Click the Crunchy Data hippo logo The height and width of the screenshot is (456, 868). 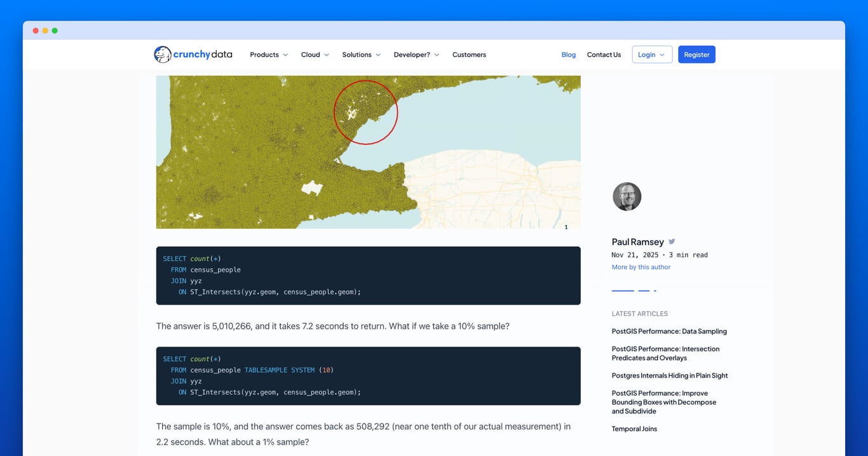coord(163,55)
